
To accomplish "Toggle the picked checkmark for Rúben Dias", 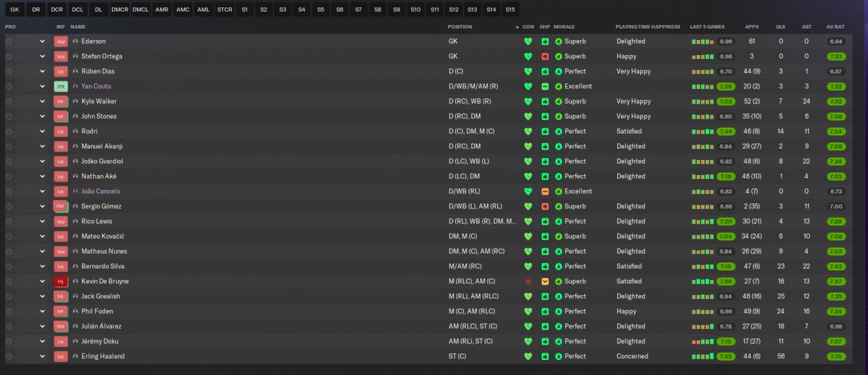I will pos(9,71).
